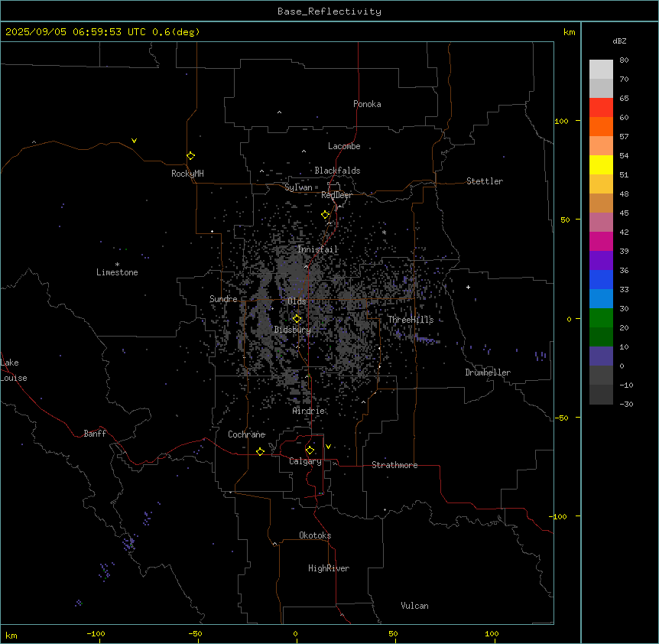The image size is (659, 644).
Task: Click the purple swatch below 39 dBZ
Action: 601,261
